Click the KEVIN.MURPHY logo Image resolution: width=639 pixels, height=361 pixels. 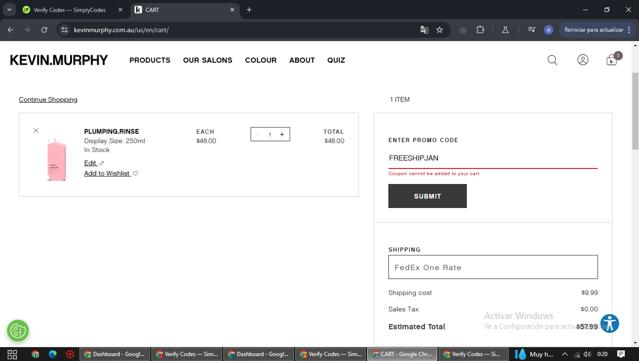(x=59, y=60)
